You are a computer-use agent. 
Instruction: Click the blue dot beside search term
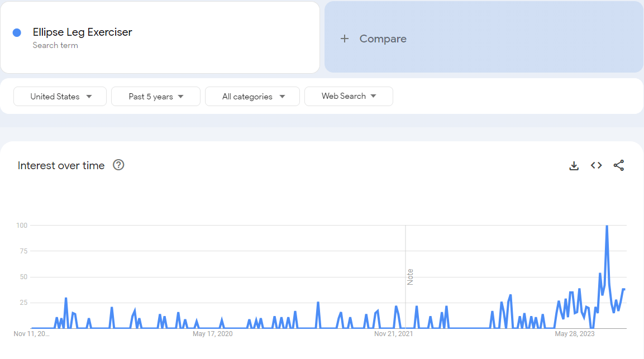17,33
